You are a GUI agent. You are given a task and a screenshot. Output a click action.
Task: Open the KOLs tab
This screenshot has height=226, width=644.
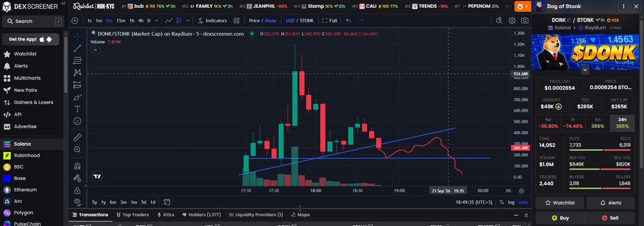coord(165,215)
